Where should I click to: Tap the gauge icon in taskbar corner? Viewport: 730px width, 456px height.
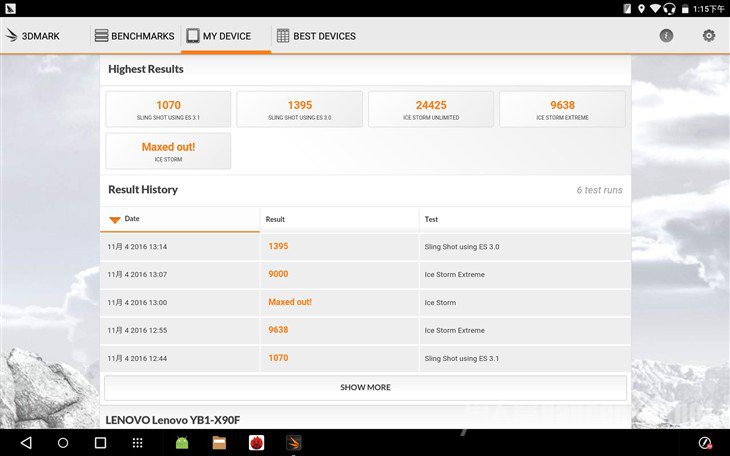pos(705,443)
